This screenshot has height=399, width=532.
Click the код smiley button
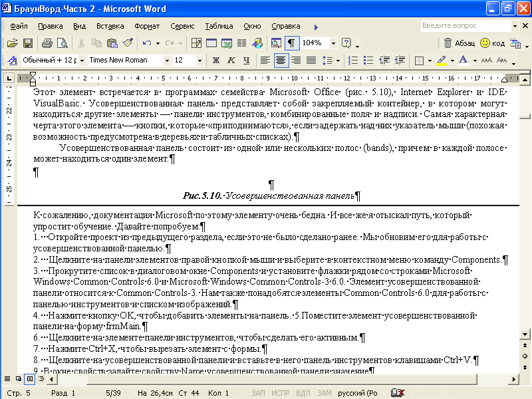click(x=493, y=43)
